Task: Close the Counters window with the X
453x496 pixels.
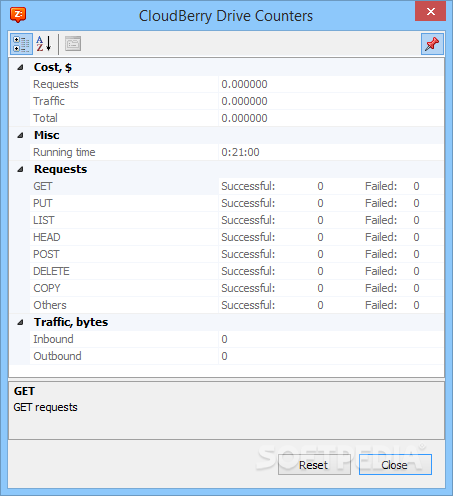Action: 430,12
